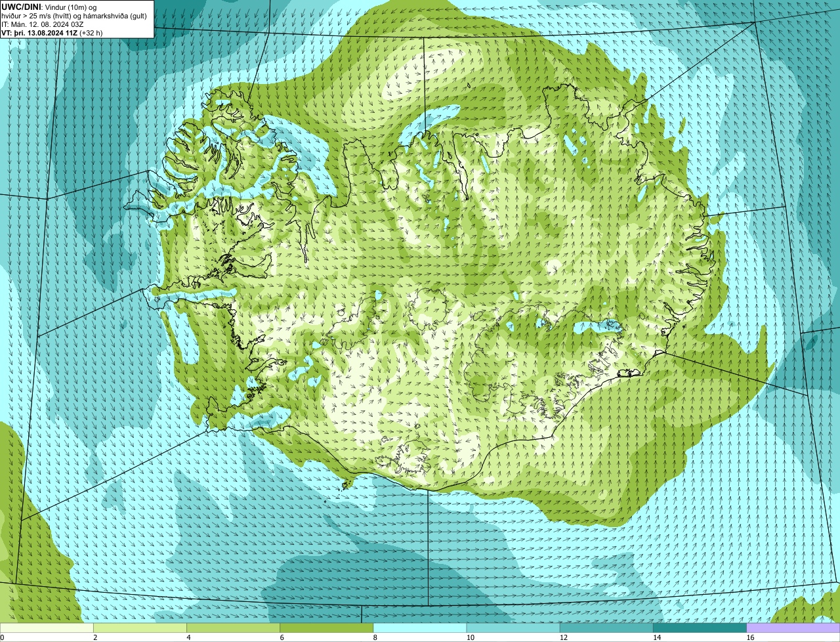This screenshot has width=840, height=642.
Task: Click the medium teal 12–14 m/s legend swatch
Action: coord(606,628)
